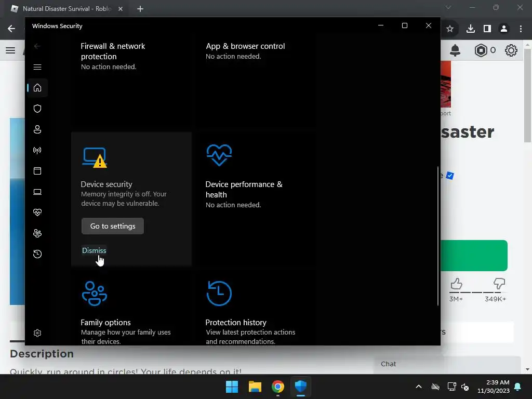Screen dimensions: 532x399
Task: Open Chrome downloads icon
Action: pyautogui.click(x=471, y=29)
